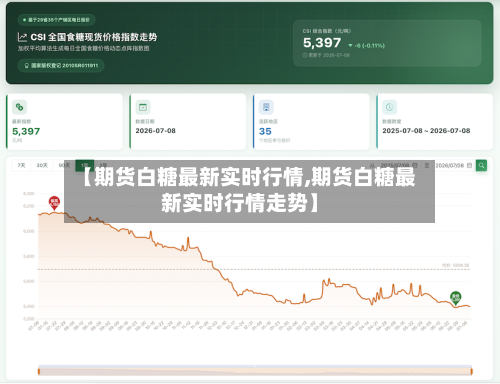
Task: Click the average line label on chart
Action: (456, 265)
